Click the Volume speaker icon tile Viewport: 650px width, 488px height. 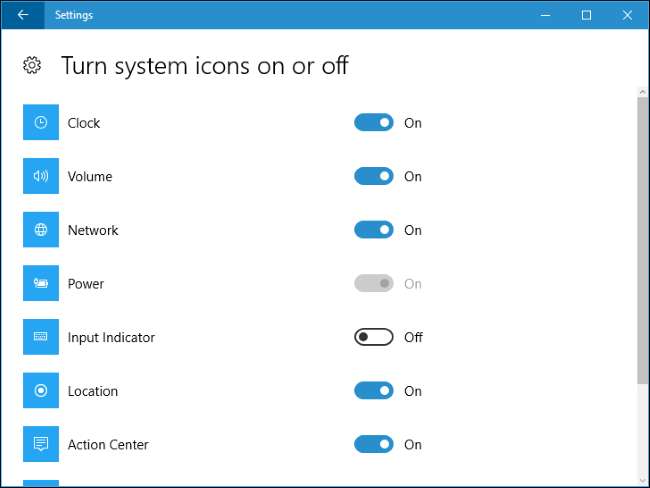pos(41,177)
